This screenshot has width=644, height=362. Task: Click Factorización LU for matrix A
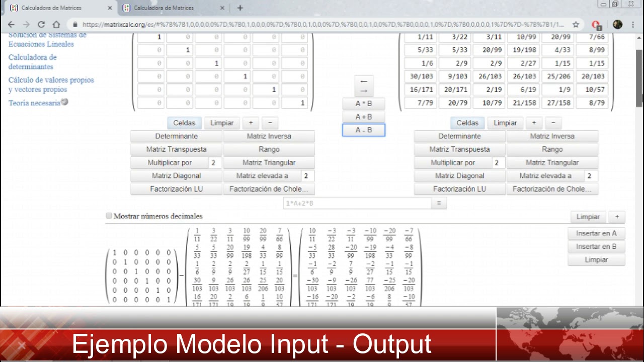(176, 189)
